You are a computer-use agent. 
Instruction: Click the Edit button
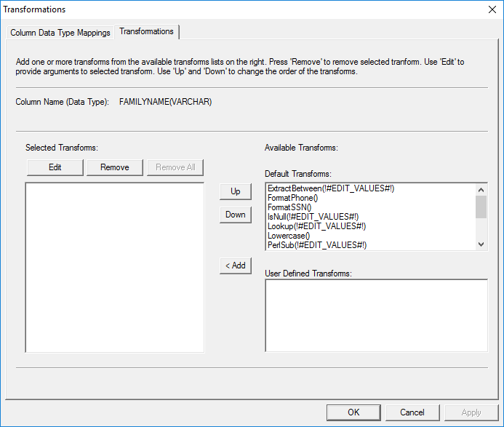[x=55, y=167]
